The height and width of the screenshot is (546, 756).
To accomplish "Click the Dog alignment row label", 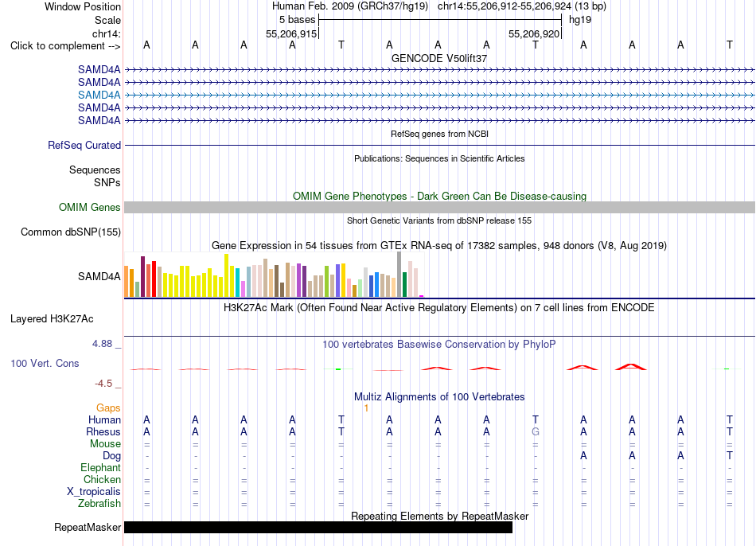I will coord(111,456).
